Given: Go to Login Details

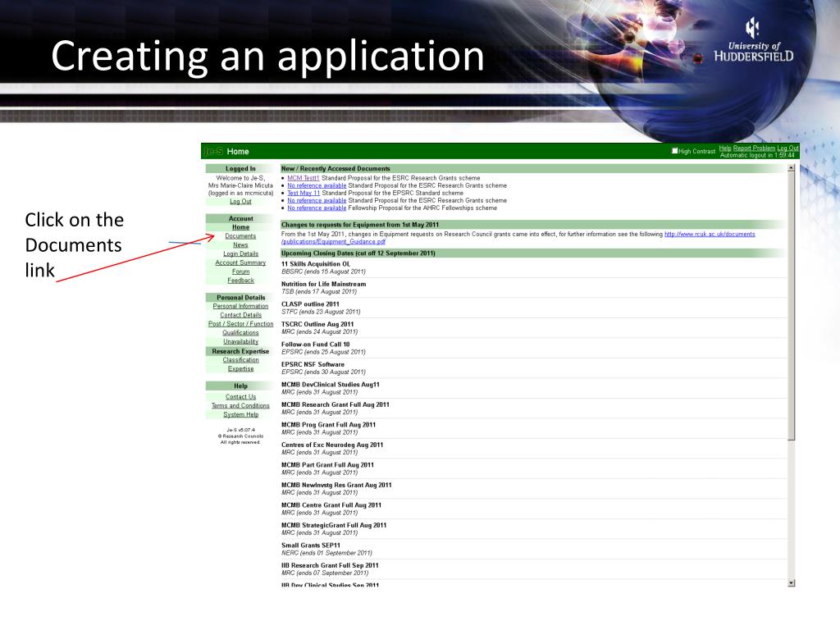Looking at the screenshot, I should (x=240, y=254).
